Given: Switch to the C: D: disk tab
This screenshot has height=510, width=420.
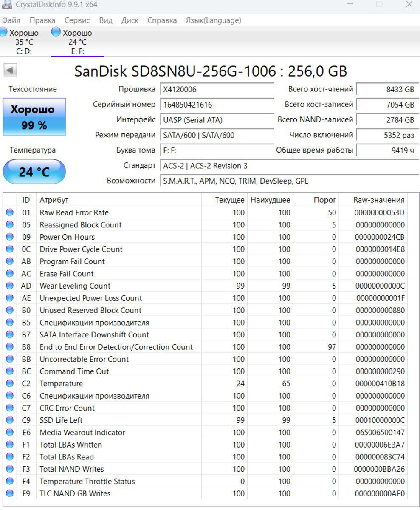Looking at the screenshot, I should click(x=24, y=42).
